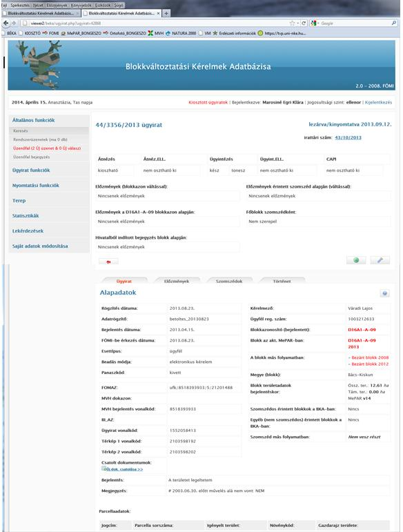Click the search magnifier in Google box

pos(394,23)
